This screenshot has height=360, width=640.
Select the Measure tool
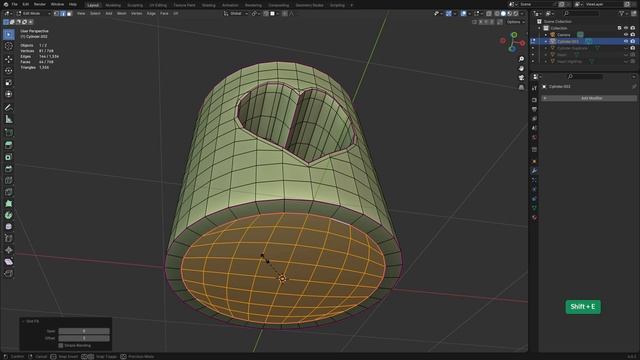coord(9,120)
